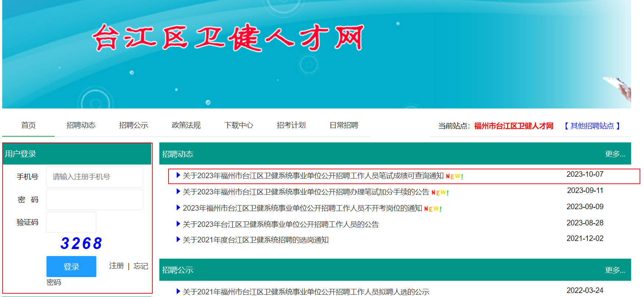Expand 更多 in 招聘动态 header
644x297 pixels.
pyautogui.click(x=615, y=154)
